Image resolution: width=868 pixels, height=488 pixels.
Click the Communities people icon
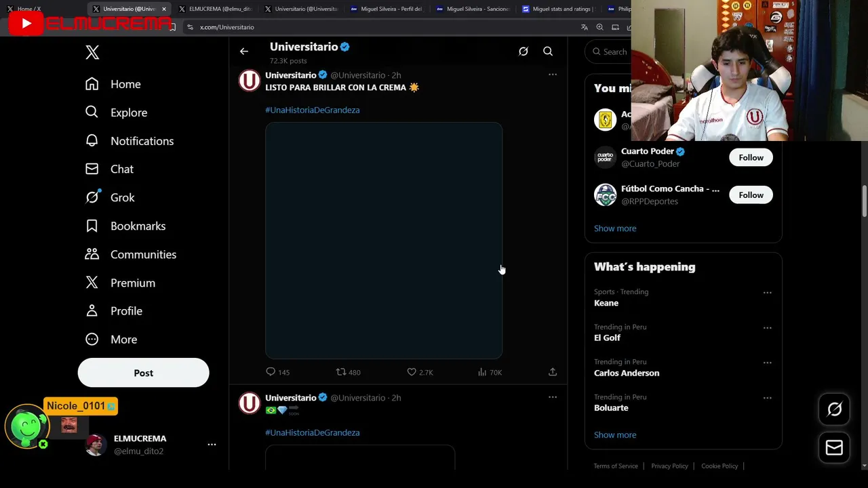click(92, 254)
